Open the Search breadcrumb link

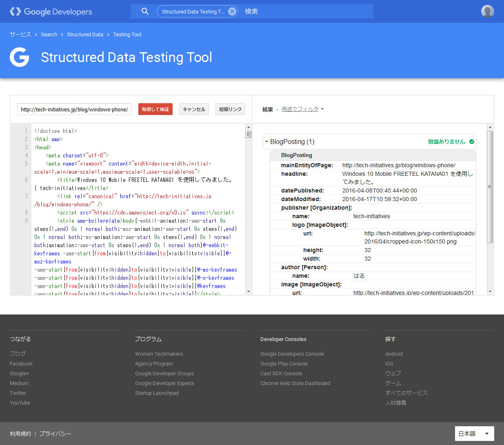pos(49,35)
